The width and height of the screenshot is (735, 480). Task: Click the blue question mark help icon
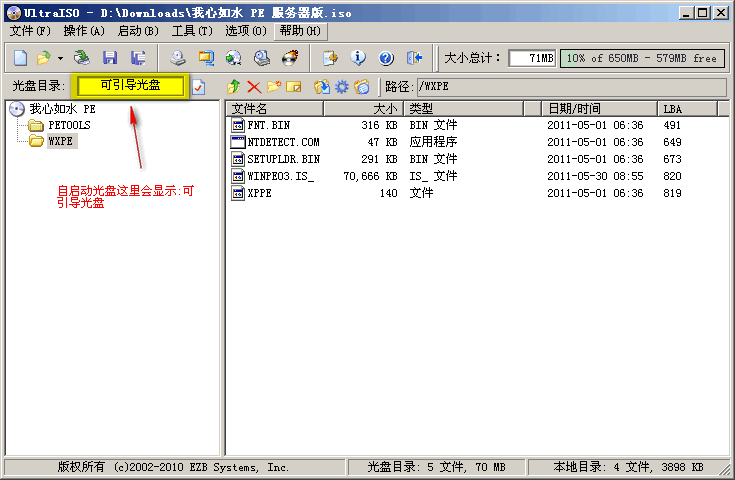coord(386,58)
